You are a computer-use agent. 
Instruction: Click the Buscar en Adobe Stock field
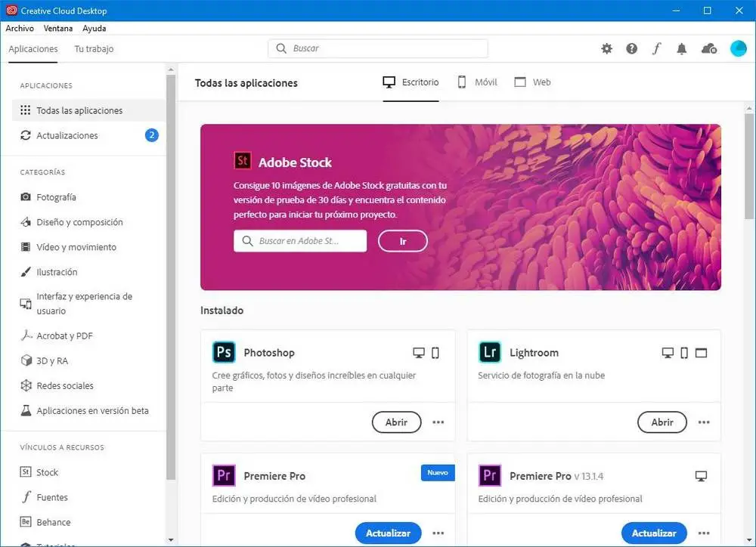click(x=300, y=240)
